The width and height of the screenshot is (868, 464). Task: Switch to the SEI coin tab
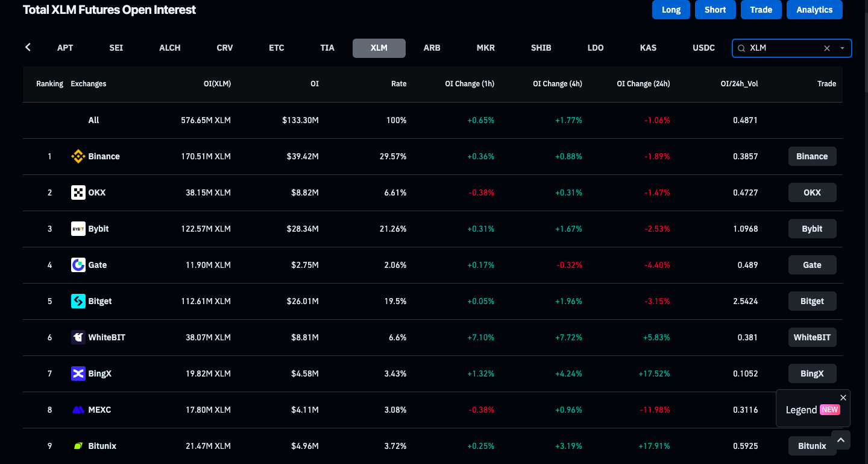[116, 48]
